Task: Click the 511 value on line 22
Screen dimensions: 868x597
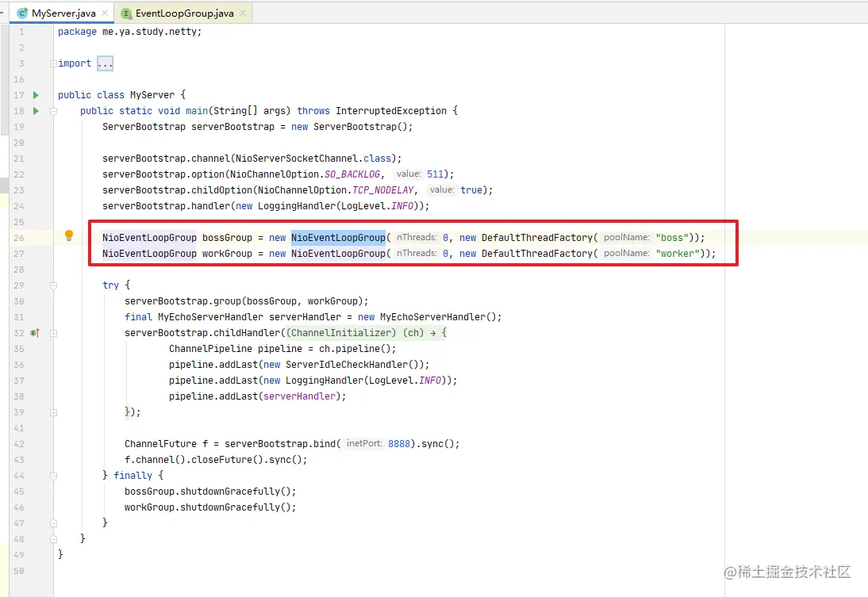Action: coord(435,174)
